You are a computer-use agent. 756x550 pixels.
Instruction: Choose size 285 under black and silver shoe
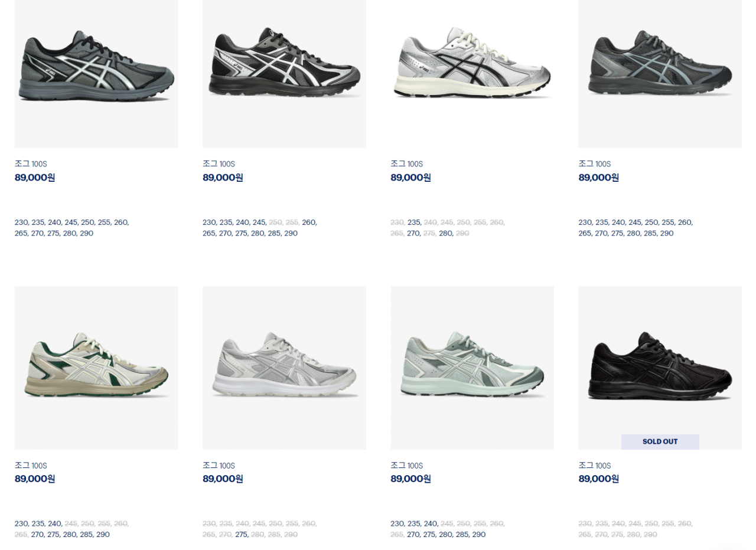(x=274, y=234)
